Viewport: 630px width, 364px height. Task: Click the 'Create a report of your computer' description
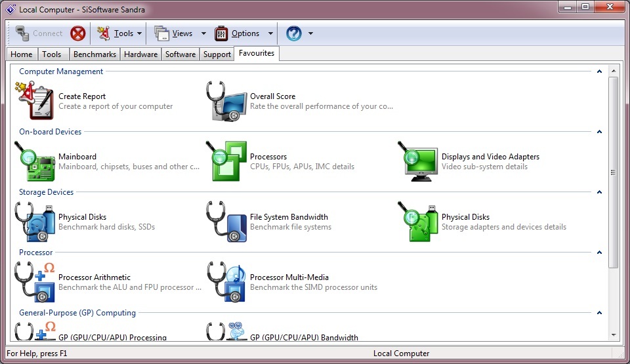pyautogui.click(x=115, y=106)
